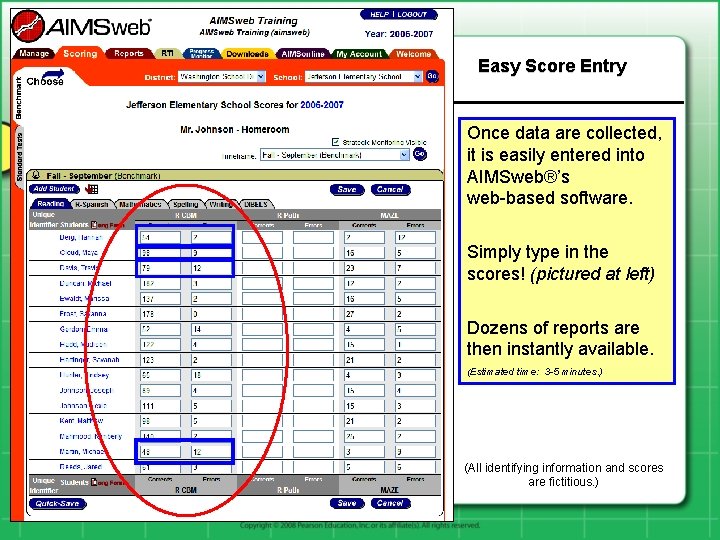
Task: Click the Long Form document icon in bottom footer
Action: click(94, 482)
